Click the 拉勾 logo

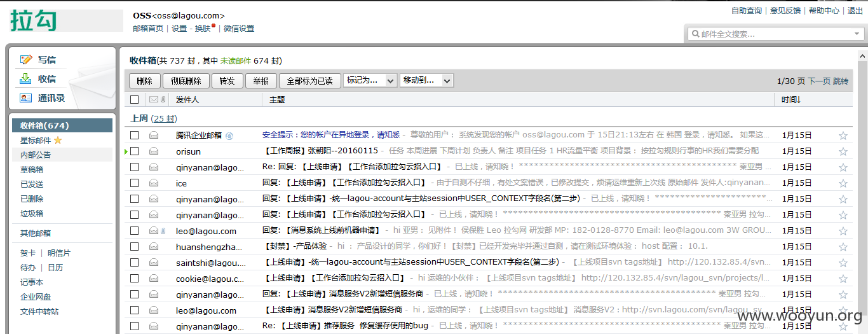pyautogui.click(x=33, y=21)
